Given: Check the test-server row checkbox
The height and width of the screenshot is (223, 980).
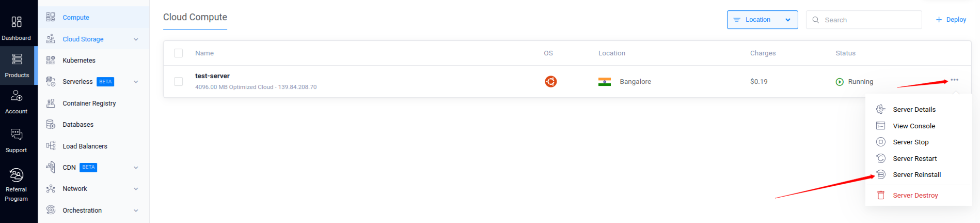Looking at the screenshot, I should [x=179, y=82].
